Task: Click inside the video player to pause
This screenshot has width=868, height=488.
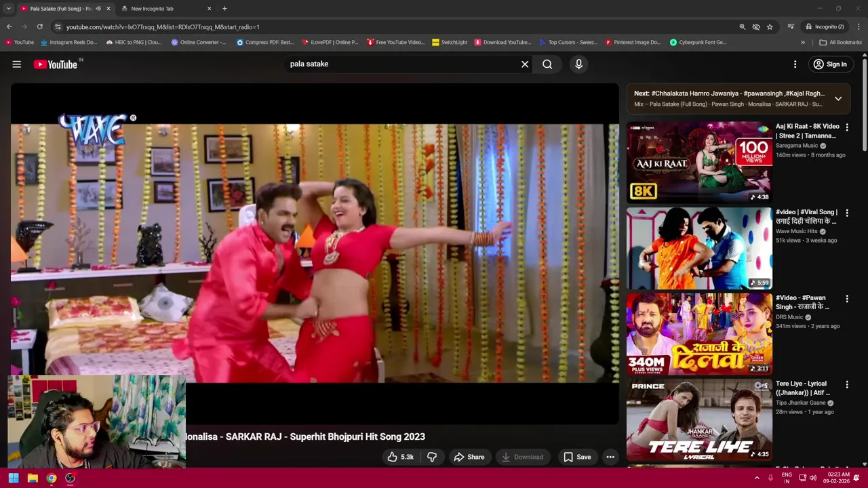Action: 315,253
